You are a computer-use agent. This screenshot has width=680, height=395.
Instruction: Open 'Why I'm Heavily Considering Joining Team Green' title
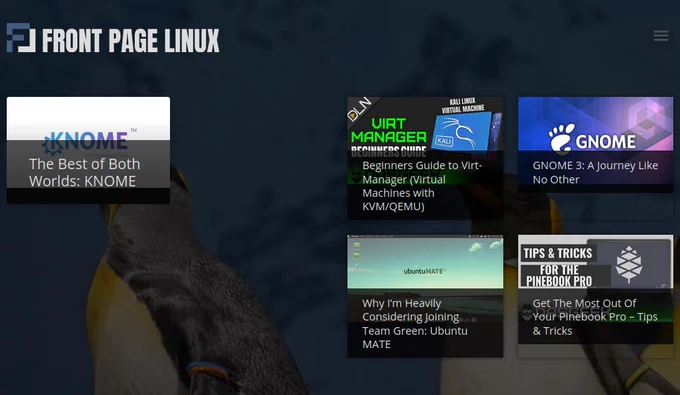pos(415,323)
